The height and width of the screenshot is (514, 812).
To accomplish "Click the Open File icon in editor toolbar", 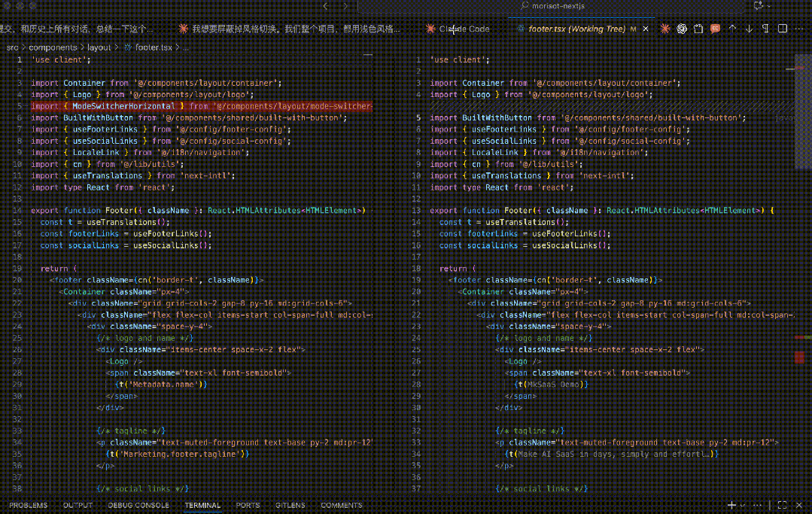I will tap(698, 29).
